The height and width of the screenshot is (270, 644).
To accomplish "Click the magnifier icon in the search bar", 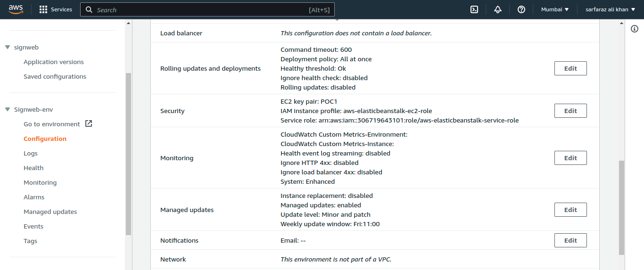I will (89, 10).
